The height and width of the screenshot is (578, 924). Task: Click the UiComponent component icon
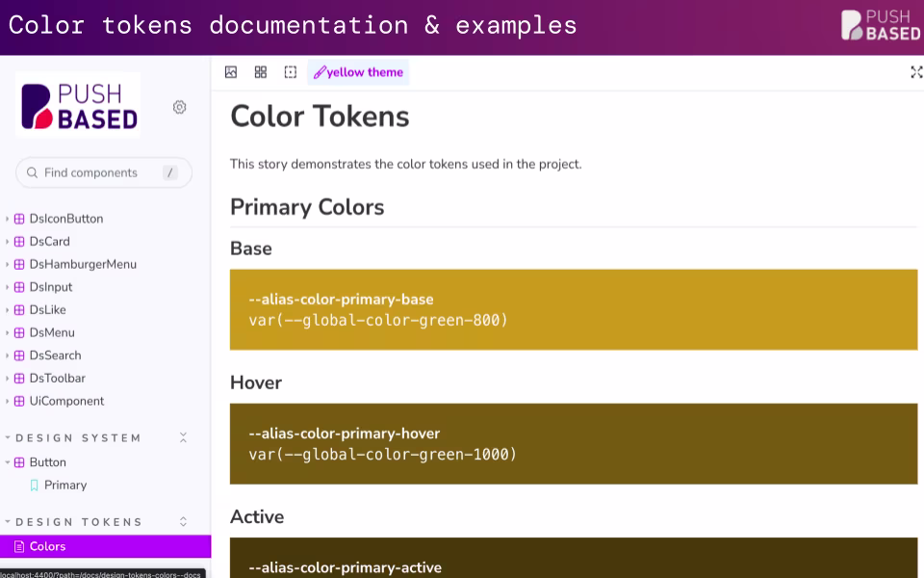tap(19, 401)
